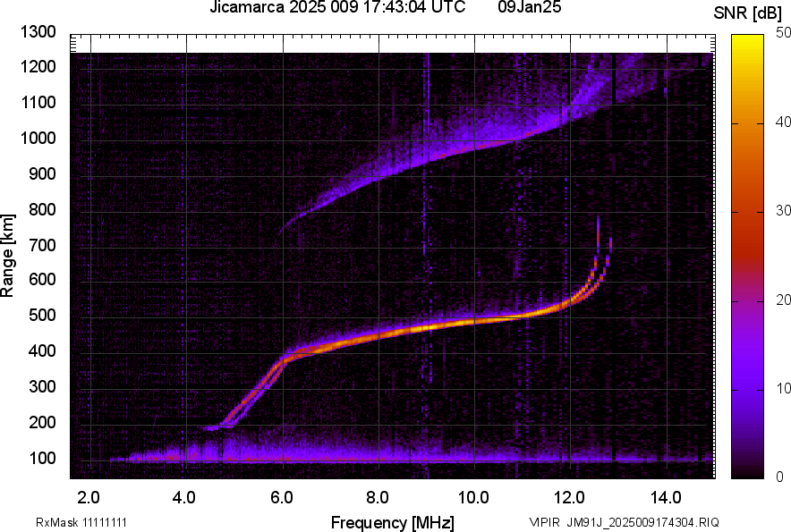Click the range axis label '800'
Viewport: 791px width, 532px height.
pyautogui.click(x=42, y=209)
